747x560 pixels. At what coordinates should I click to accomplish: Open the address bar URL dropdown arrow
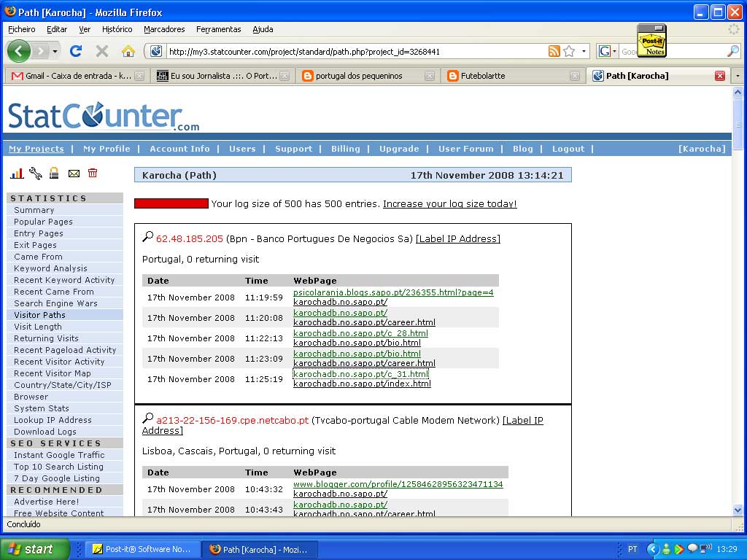click(584, 51)
